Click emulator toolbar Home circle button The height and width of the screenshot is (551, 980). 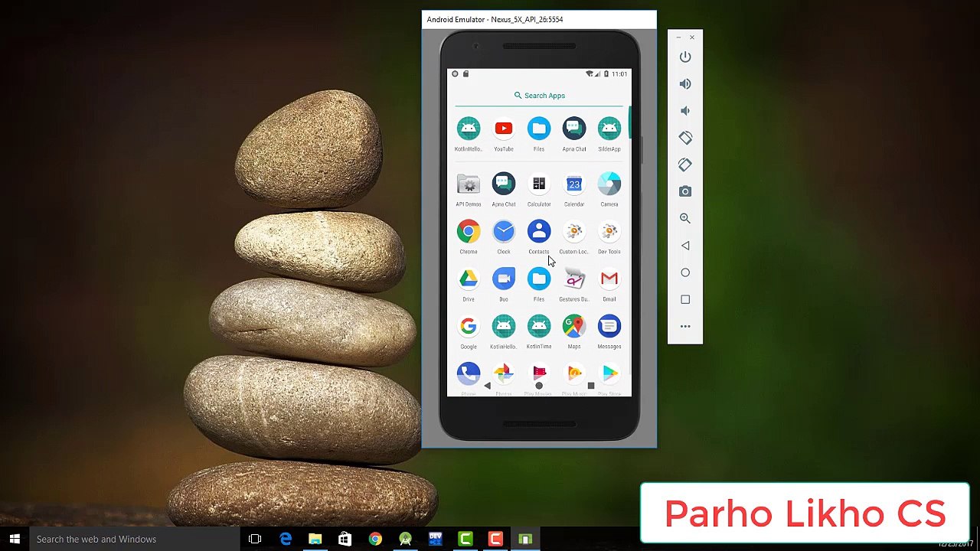tap(685, 272)
